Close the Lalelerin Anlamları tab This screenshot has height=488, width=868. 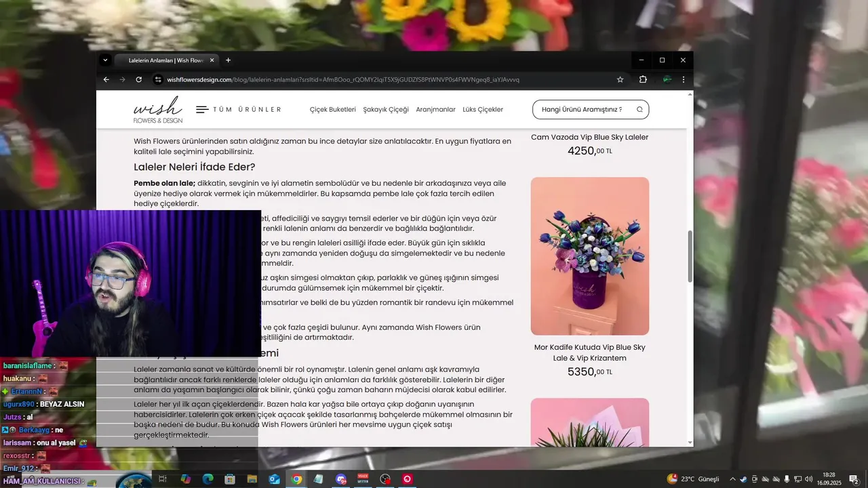212,60
